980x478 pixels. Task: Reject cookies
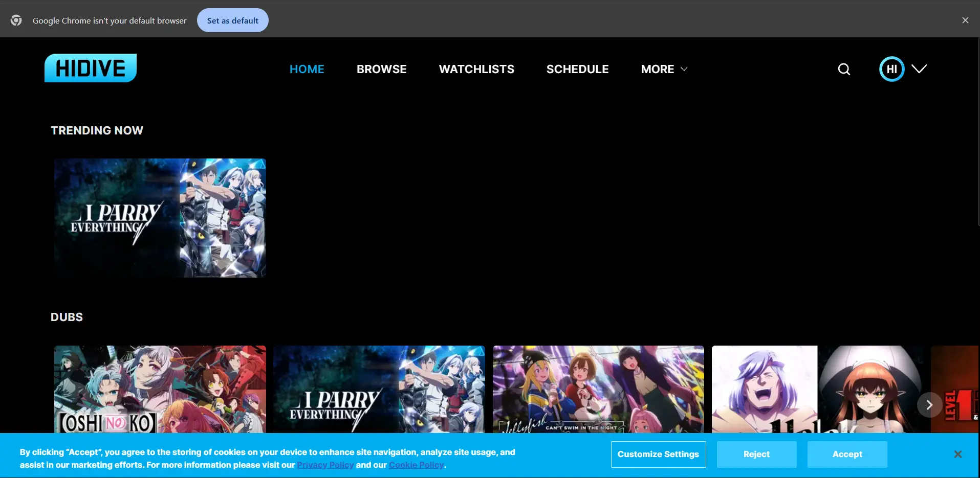point(756,454)
